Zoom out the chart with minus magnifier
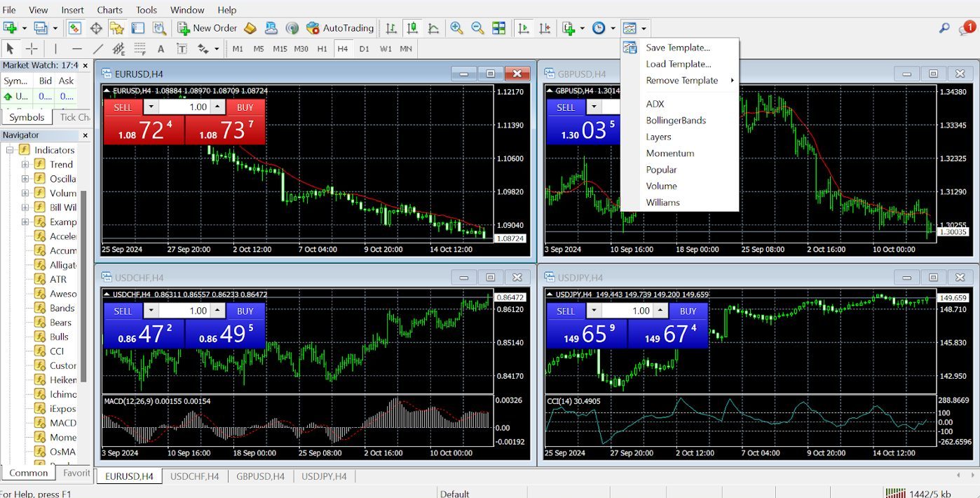The image size is (980, 498). tap(477, 28)
